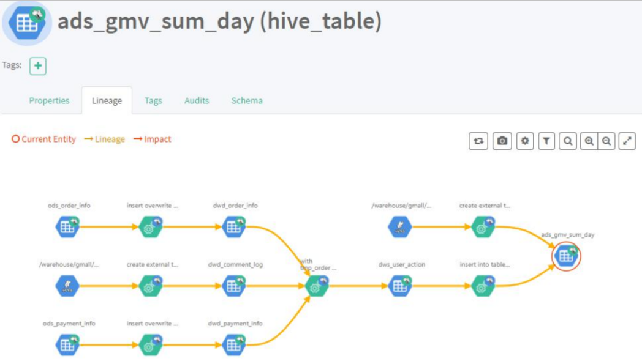This screenshot has width=642, height=364.
Task: Click the refresh lineage graph icon
Action: pos(478,141)
